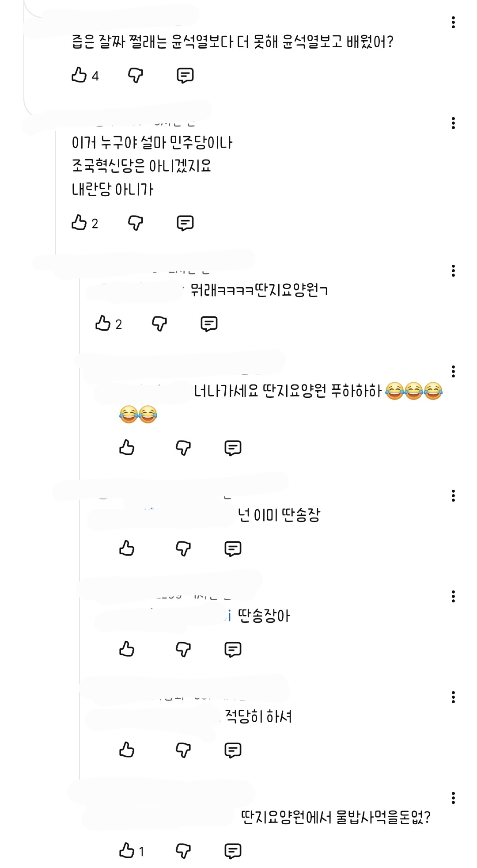
Task: Tap reply icon under the 윤석열 comment
Action: click(x=186, y=76)
